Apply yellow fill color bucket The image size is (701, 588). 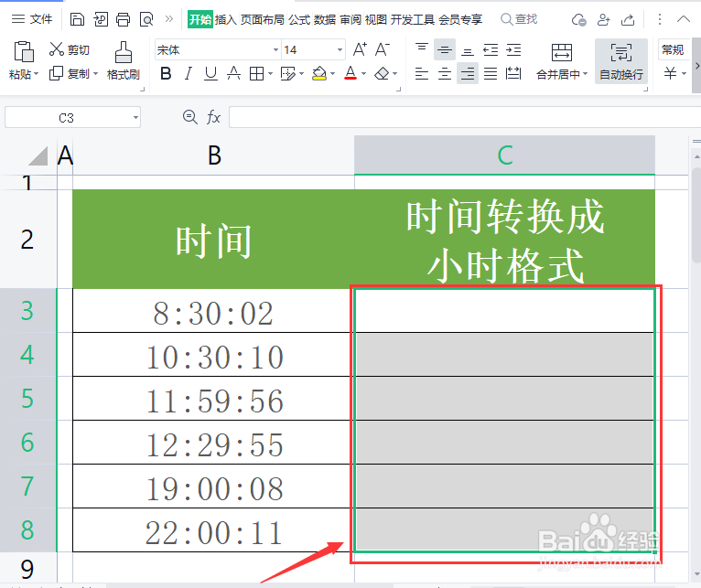pos(319,73)
